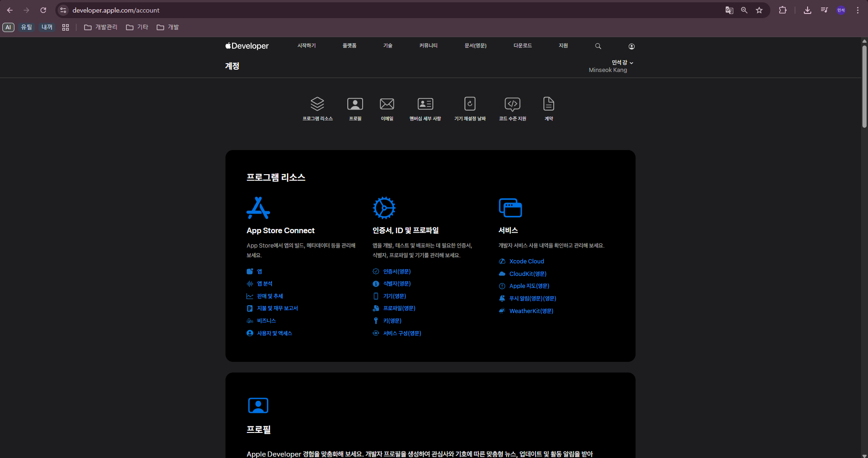Open the search magnifier in Developer nav
Viewport: 868px width, 458px height.
point(598,46)
